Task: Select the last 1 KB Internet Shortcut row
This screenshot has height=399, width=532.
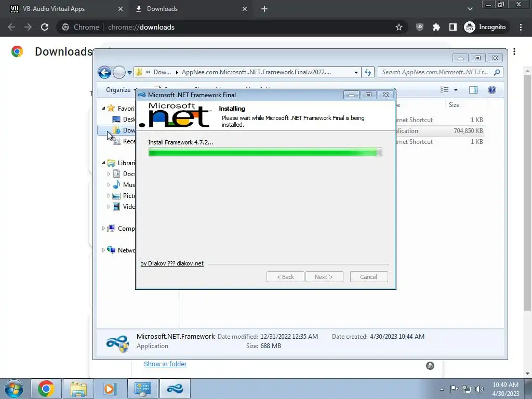Action: (440, 142)
